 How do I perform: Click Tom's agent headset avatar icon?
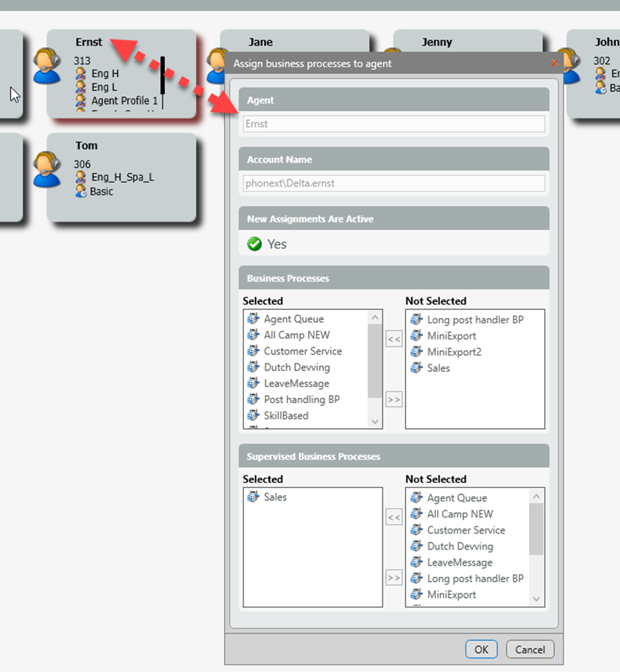tap(46, 170)
